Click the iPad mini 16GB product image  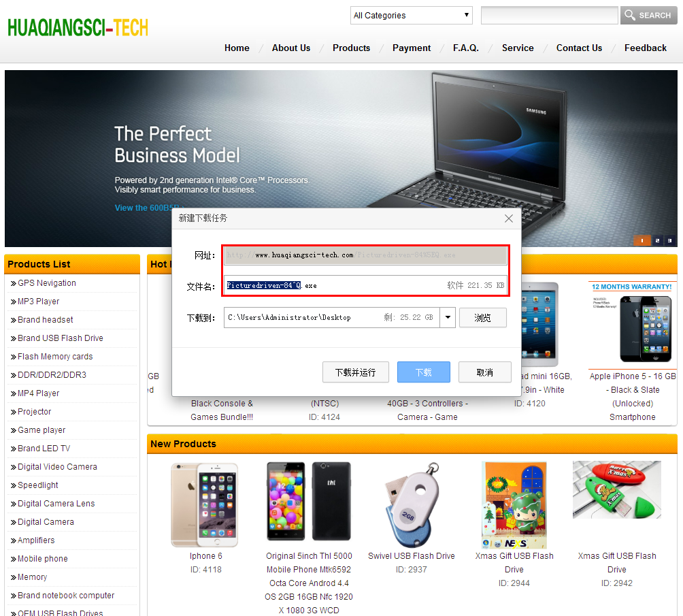[x=539, y=325]
